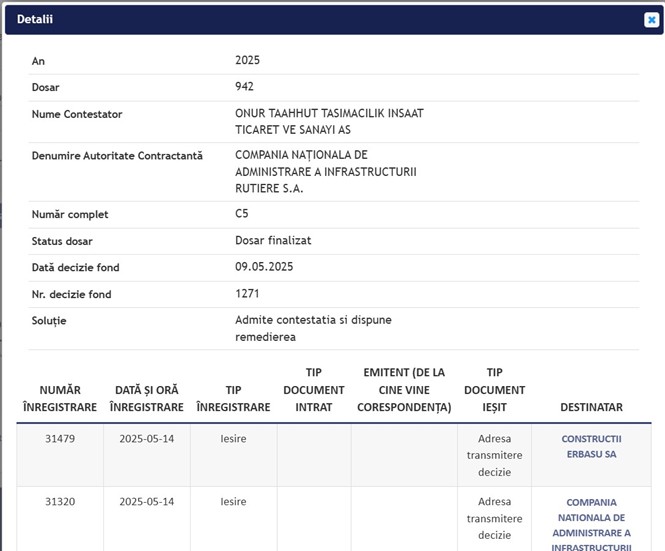Screen dimensions: 665x551
Task: Select the Număr complet label
Action: pos(70,215)
